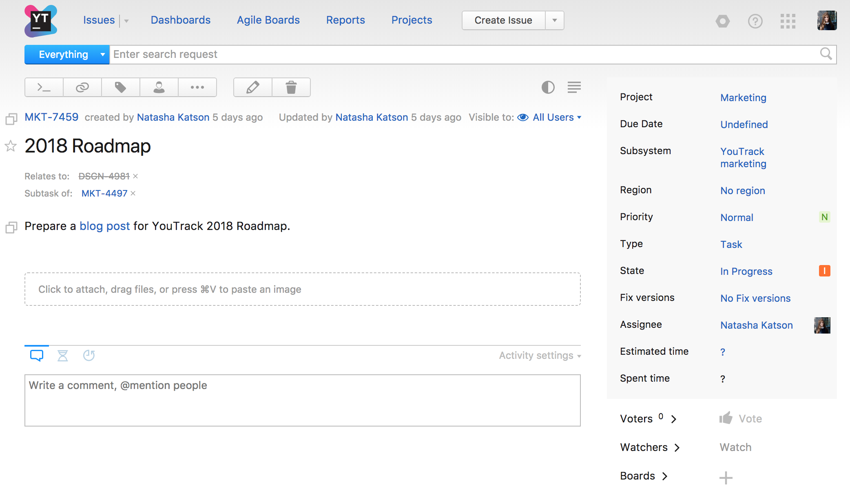The image size is (850, 504).
Task: Click the comment text field
Action: (303, 400)
